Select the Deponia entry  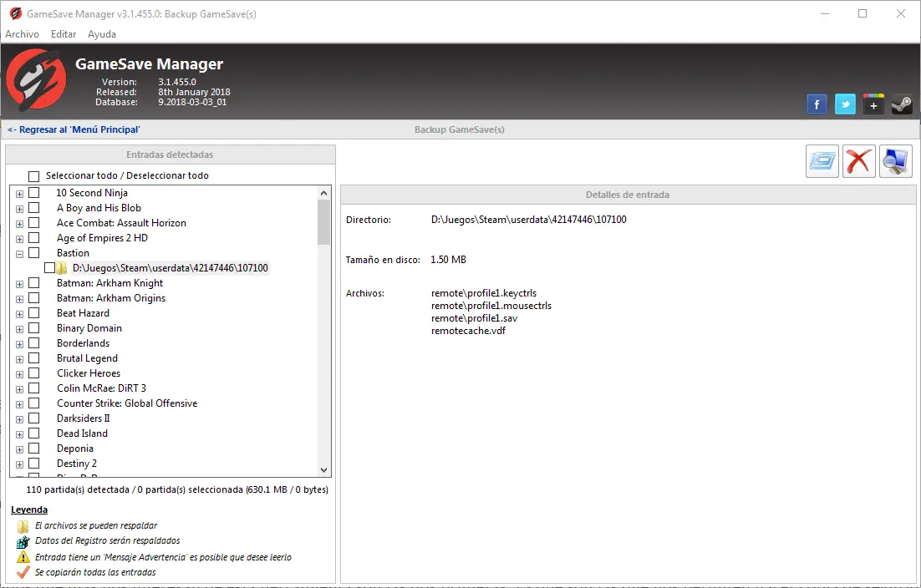pos(75,449)
